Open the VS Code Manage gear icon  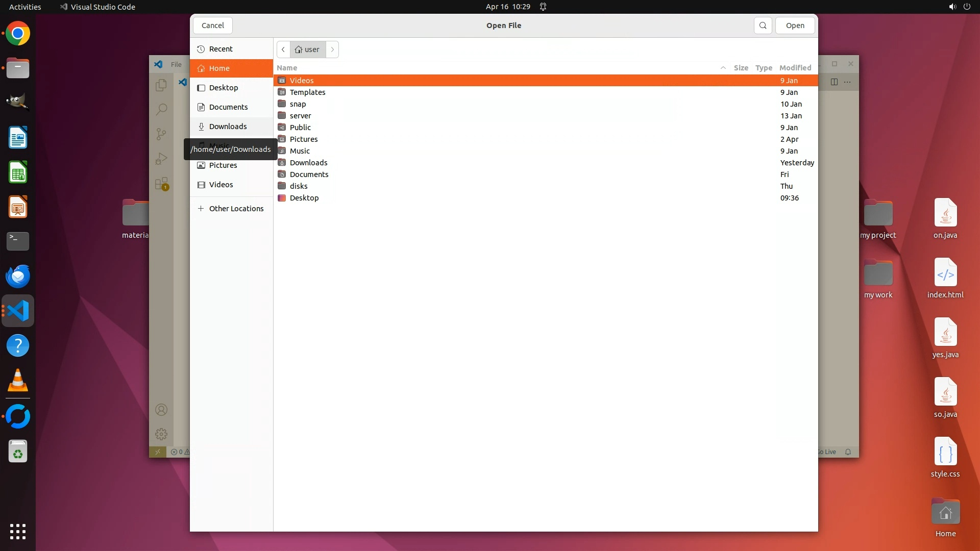(161, 434)
